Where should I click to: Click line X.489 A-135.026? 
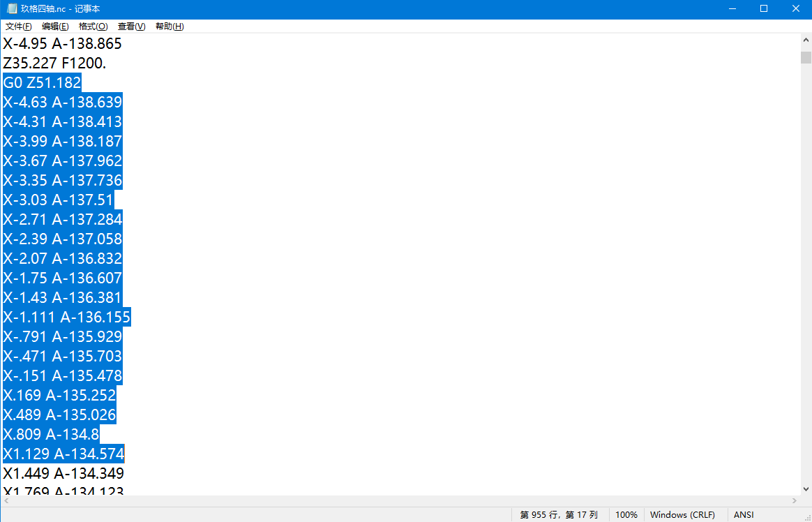(x=59, y=415)
